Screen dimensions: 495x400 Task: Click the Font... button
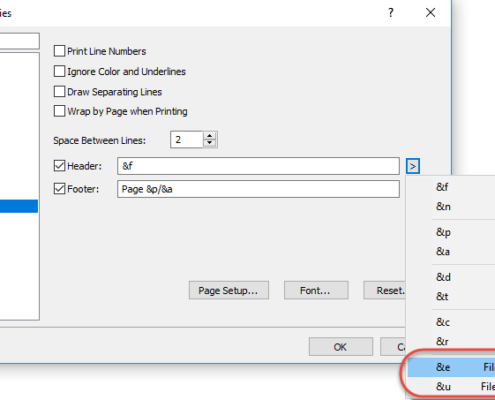pos(316,290)
